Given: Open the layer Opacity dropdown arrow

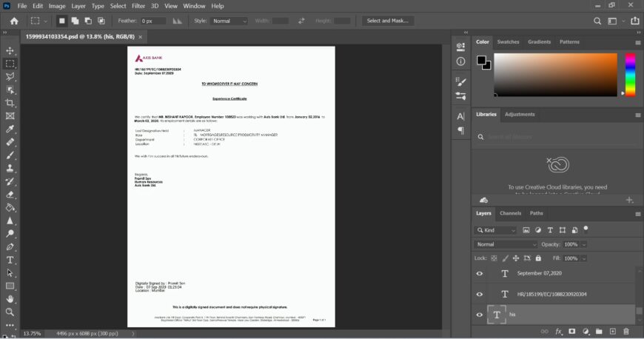Looking at the screenshot, I should coord(584,244).
